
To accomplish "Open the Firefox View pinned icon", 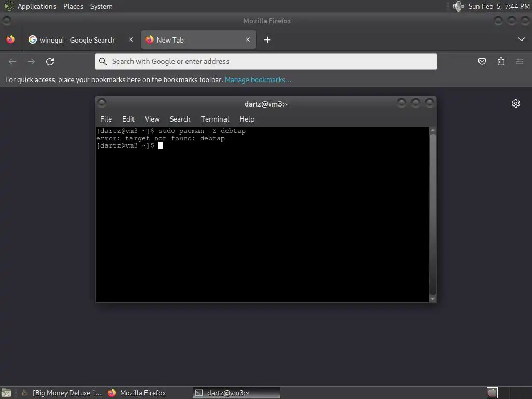I will pyautogui.click(x=10, y=39).
